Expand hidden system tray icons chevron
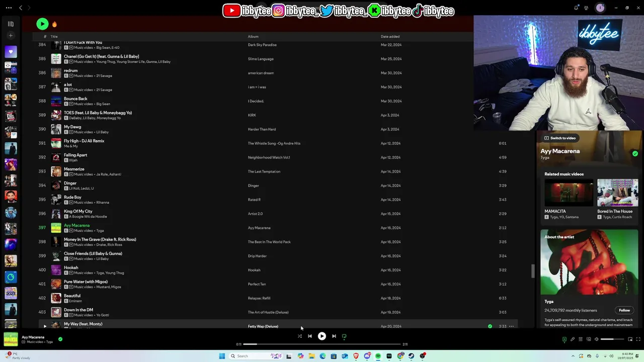The width and height of the screenshot is (644, 362). (x=573, y=356)
